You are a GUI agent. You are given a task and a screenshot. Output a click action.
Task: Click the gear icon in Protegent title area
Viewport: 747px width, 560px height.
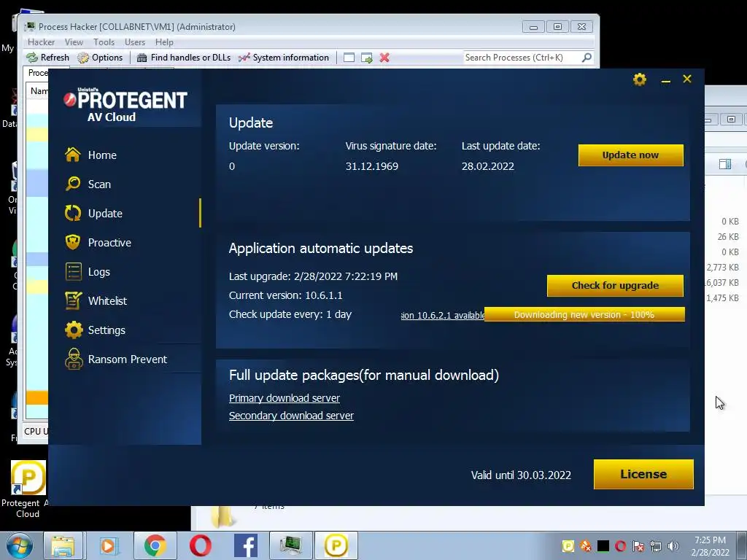640,79
